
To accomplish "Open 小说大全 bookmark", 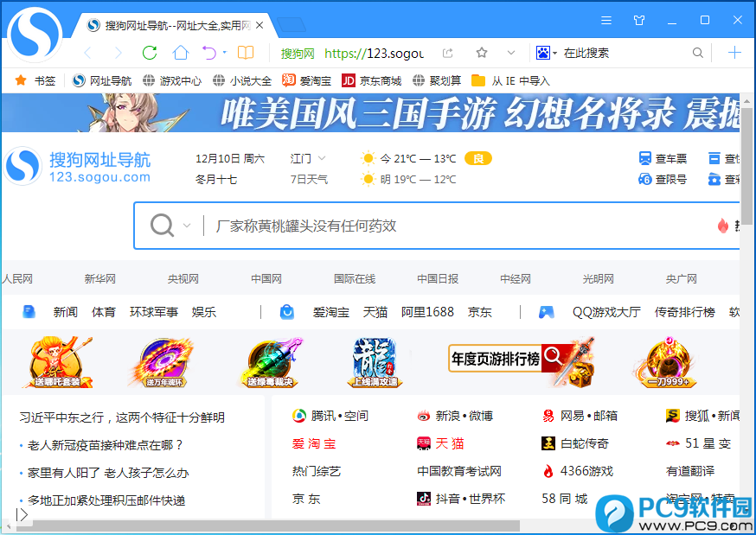I will click(242, 80).
